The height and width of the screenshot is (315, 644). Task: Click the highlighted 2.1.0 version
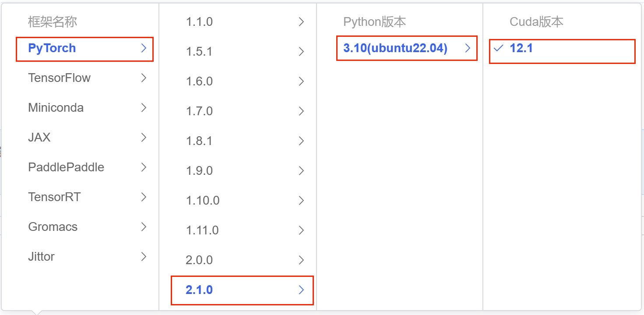[x=199, y=290]
